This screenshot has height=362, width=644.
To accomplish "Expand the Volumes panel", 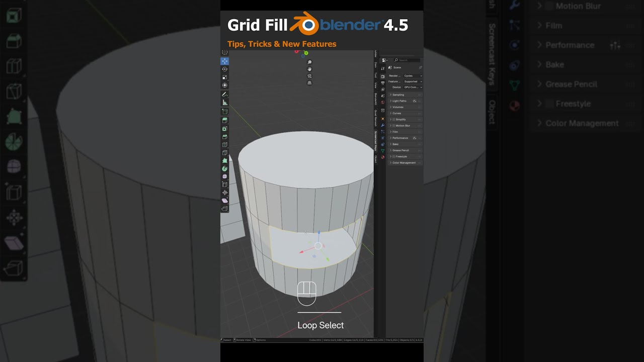I will [405, 107].
